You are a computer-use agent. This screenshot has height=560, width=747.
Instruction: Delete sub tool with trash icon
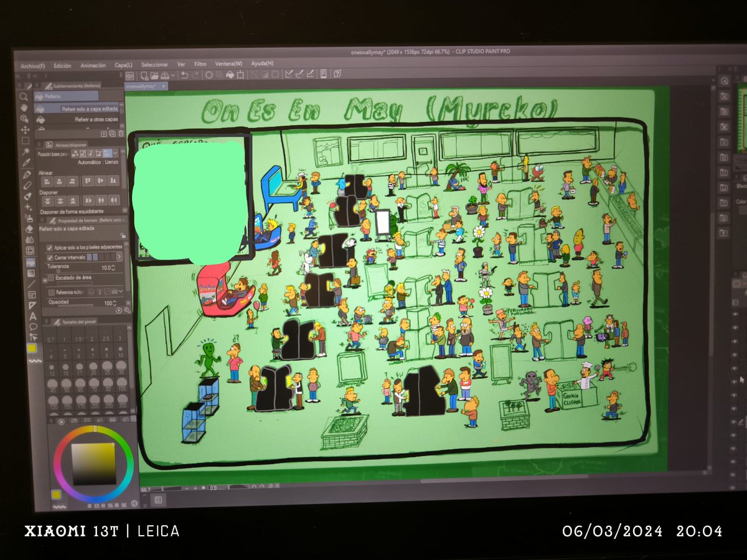[x=121, y=133]
